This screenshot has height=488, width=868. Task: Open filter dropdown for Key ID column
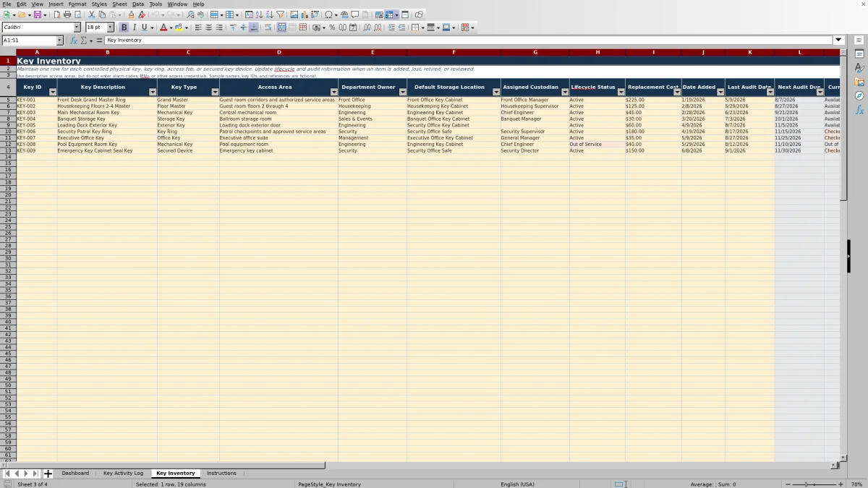(53, 92)
